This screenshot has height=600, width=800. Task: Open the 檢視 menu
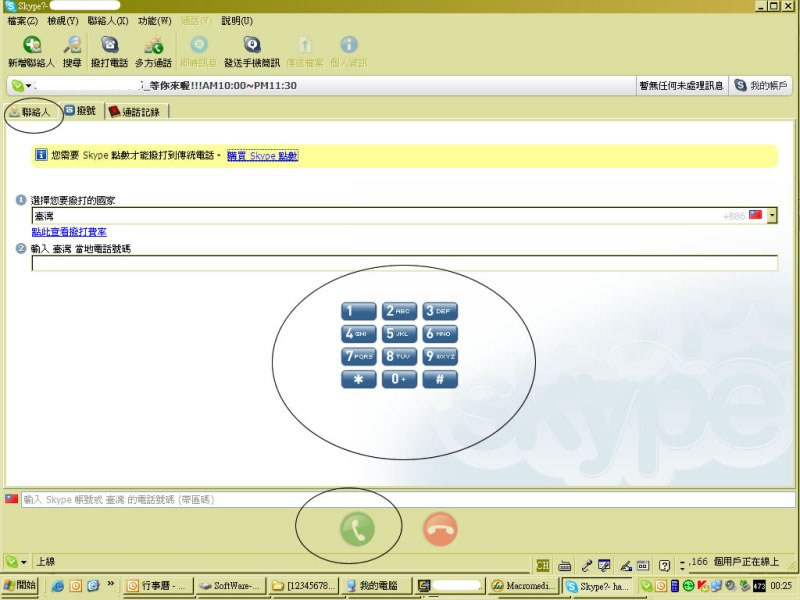[63, 21]
